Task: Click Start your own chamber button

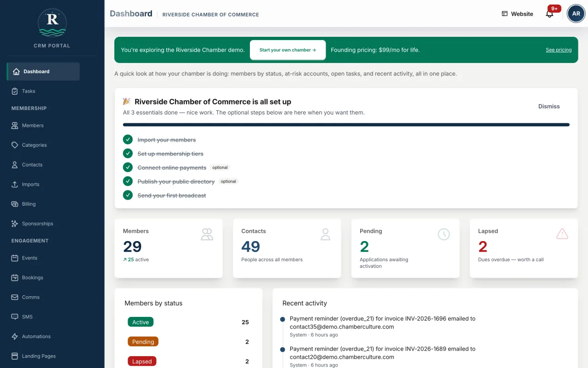Action: [288, 50]
